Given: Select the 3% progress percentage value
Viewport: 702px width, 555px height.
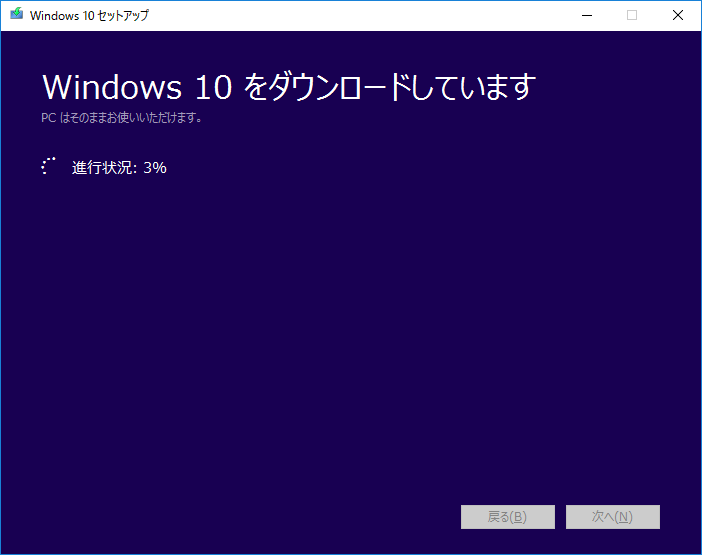Looking at the screenshot, I should tap(155, 168).
